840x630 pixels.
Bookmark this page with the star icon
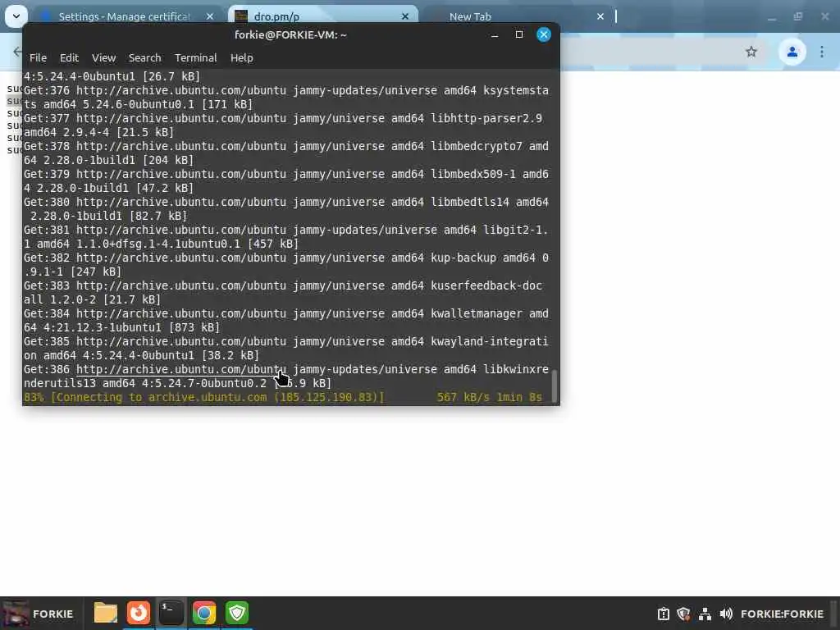pos(751,52)
